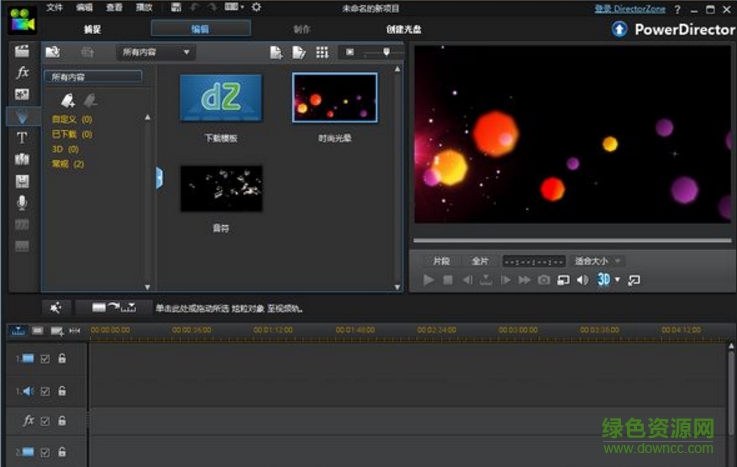The height and width of the screenshot is (467, 737).
Task: Click the Magic Tools wand button
Action: click(56, 308)
